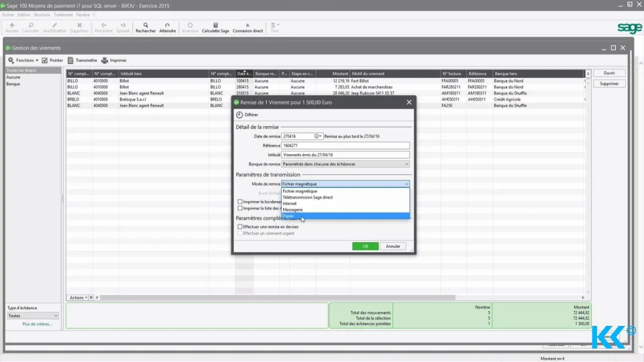Open the Traitement menu
Screen dimensions: 644x362
pos(63,15)
